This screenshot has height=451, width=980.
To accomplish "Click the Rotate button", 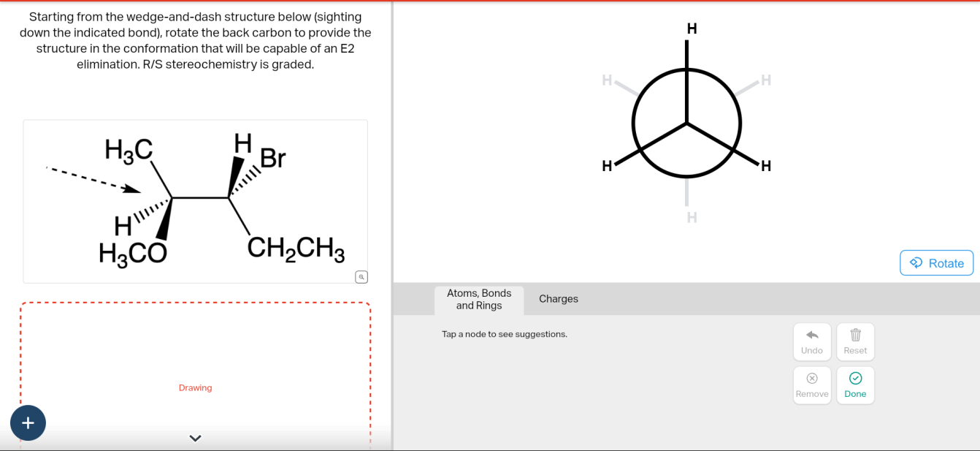I will [936, 262].
